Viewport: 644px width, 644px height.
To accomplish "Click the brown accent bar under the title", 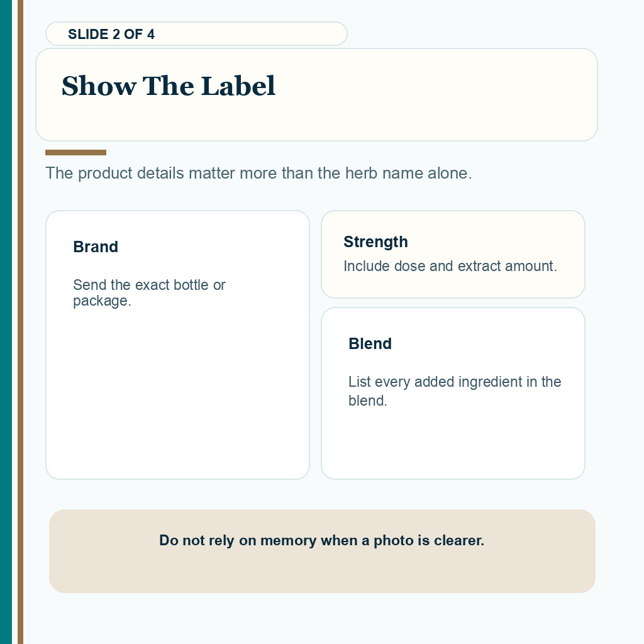I will click(75, 152).
